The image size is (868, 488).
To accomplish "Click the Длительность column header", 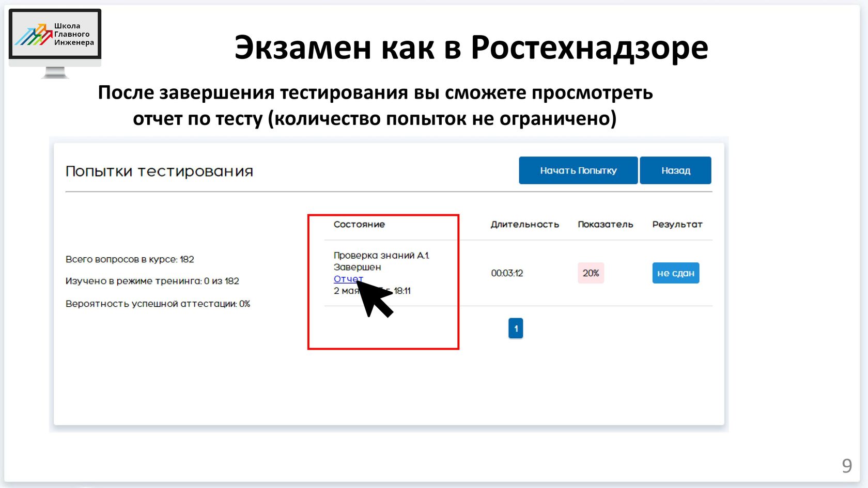I will [x=524, y=224].
